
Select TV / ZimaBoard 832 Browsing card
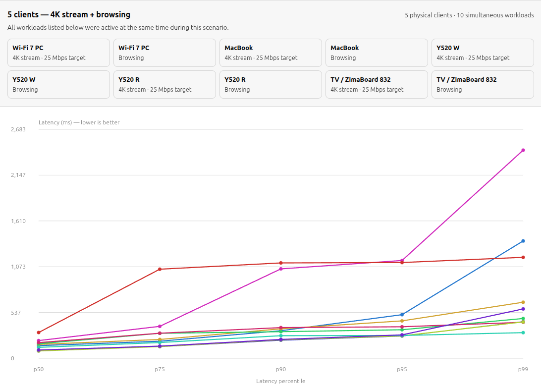[x=483, y=85]
